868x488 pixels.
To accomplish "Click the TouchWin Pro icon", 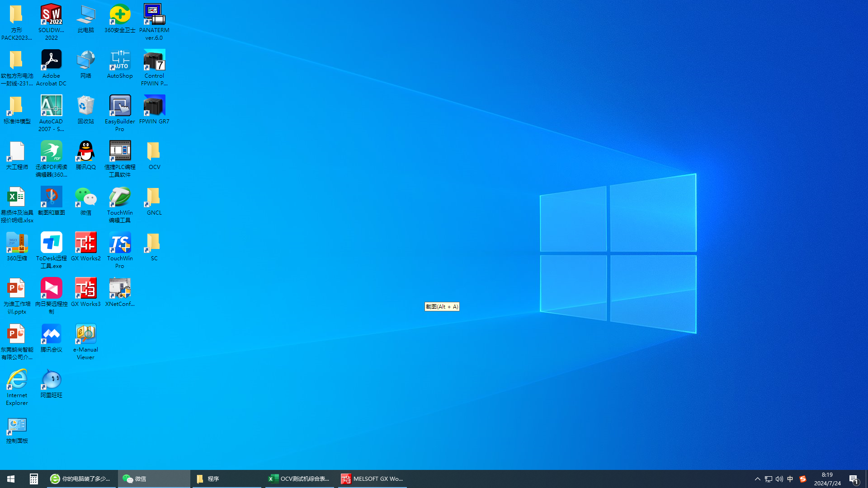I will pyautogui.click(x=120, y=243).
